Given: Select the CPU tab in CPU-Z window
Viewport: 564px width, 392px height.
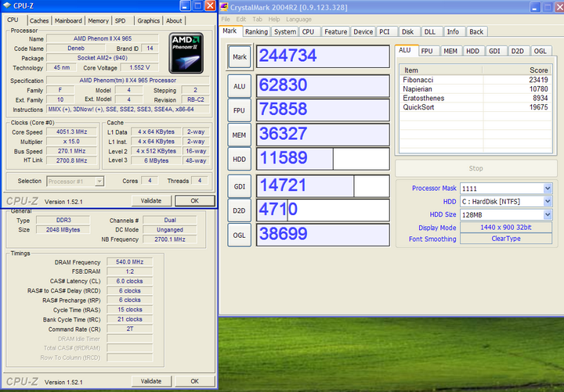Looking at the screenshot, I should pyautogui.click(x=13, y=20).
